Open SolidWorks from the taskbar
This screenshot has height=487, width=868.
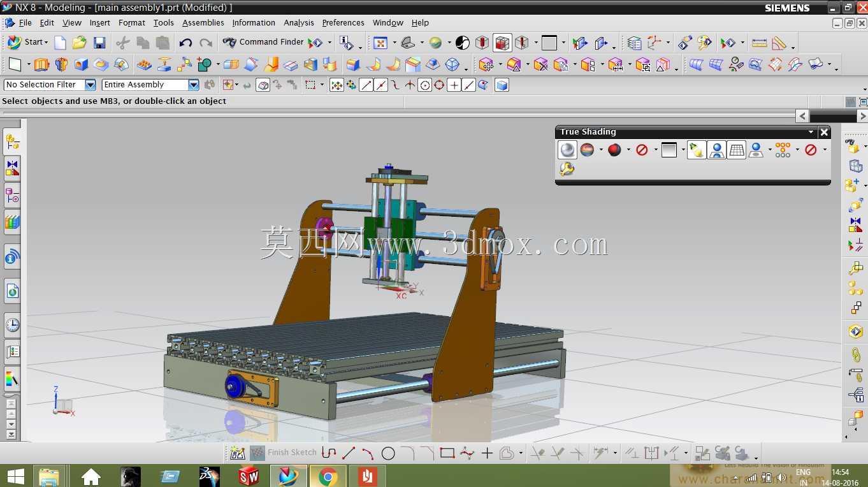pos(249,476)
